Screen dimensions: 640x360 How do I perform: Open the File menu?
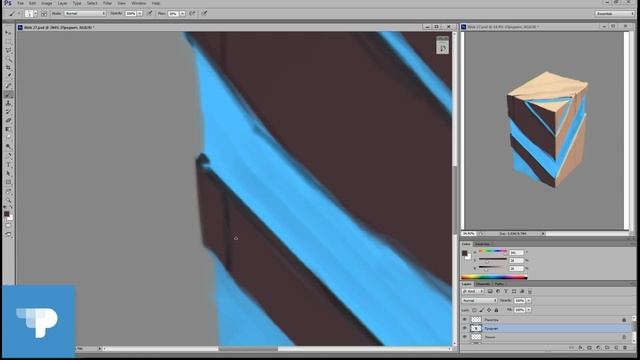(20, 3)
